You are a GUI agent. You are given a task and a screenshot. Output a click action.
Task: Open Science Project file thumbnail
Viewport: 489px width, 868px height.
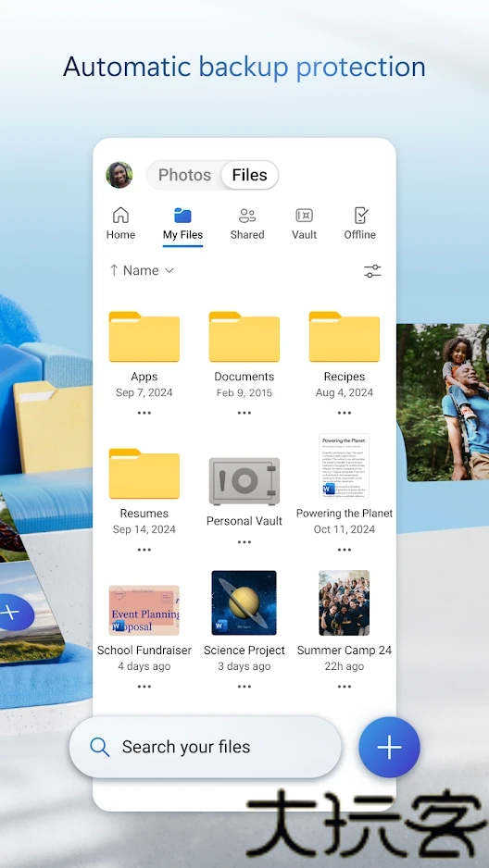[244, 602]
